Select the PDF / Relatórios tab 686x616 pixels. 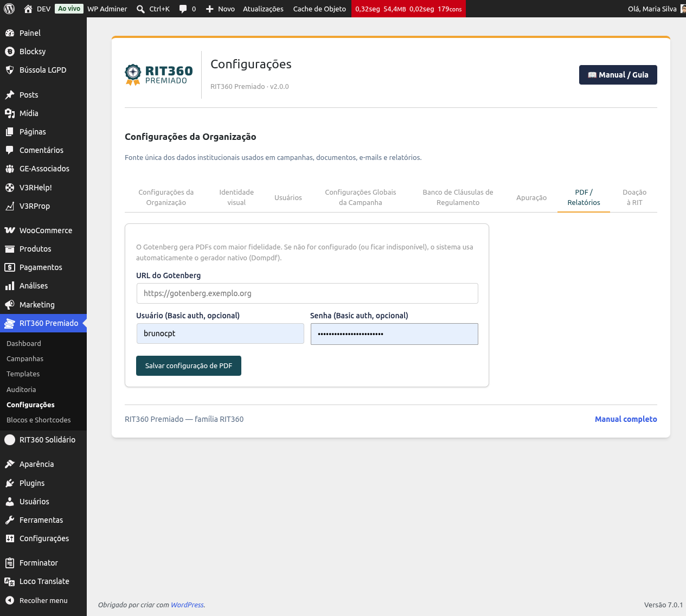point(584,197)
